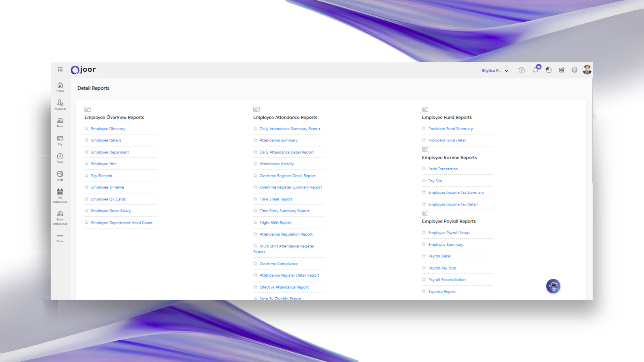Open the Provident Fund Summary report
This screenshot has width=644, height=362.
pyautogui.click(x=450, y=129)
